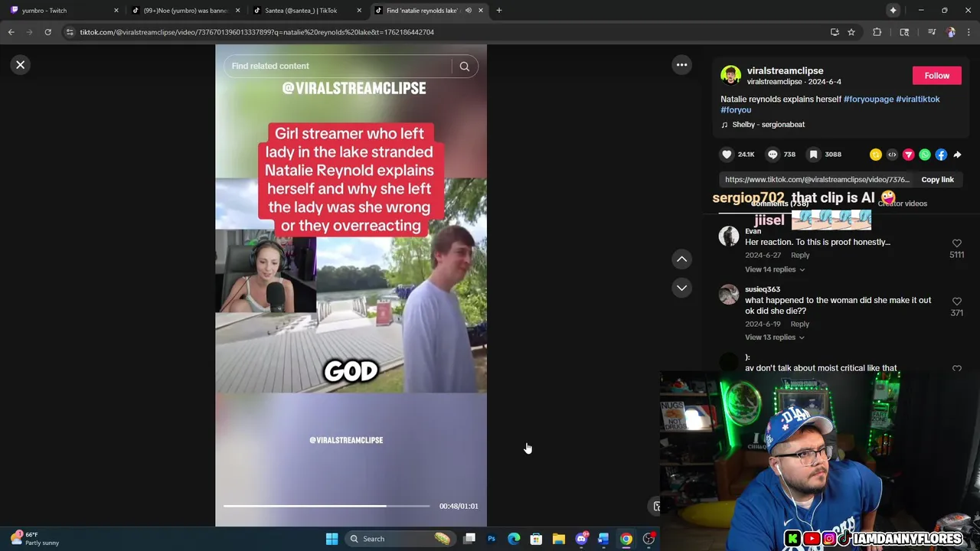Close the TikTok video viewer

[21, 65]
